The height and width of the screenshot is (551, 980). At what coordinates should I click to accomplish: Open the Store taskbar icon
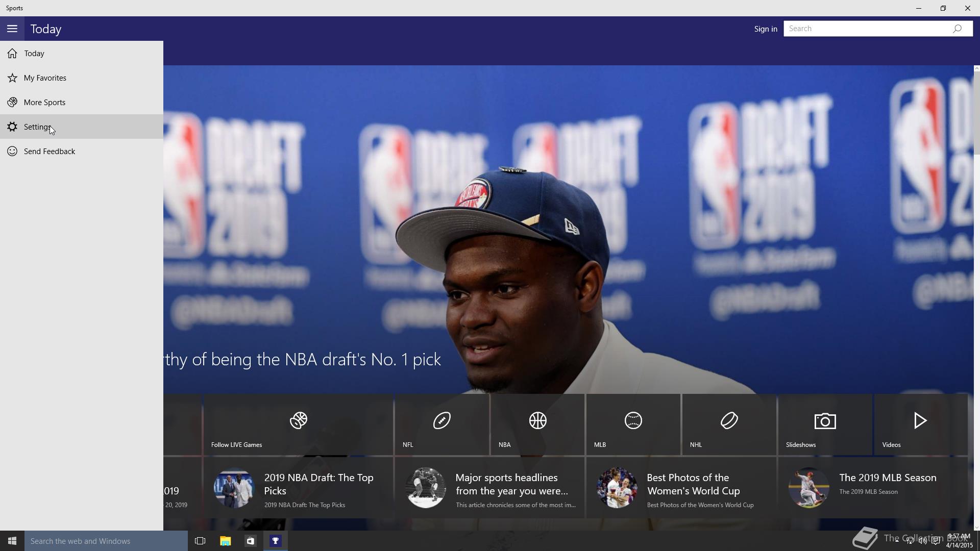click(250, 541)
